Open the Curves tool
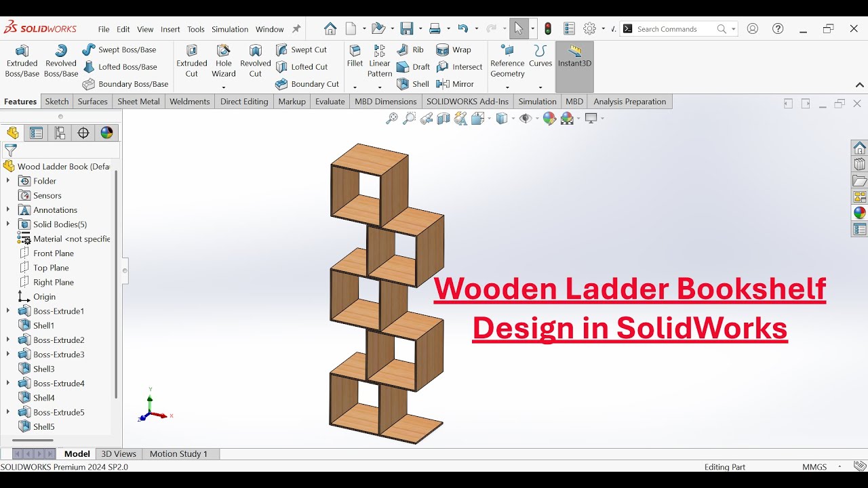Image resolution: width=868 pixels, height=488 pixels. pos(540,57)
